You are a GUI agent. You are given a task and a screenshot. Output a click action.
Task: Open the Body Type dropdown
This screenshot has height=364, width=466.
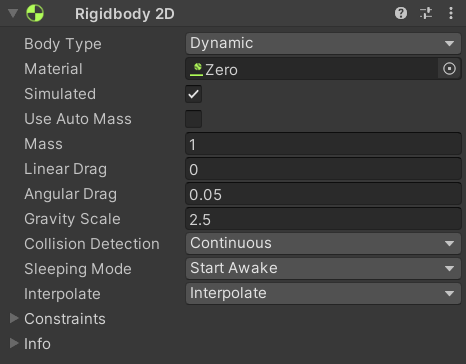click(323, 43)
